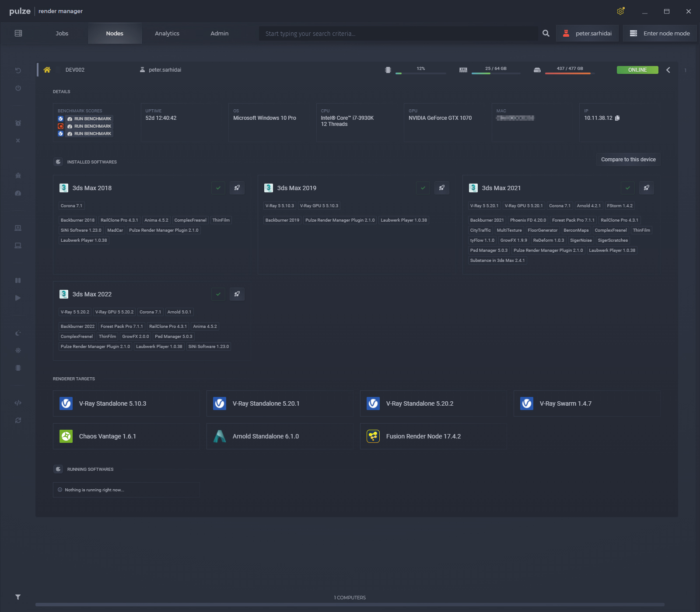
Task: Click the power sidebar icon
Action: pos(18,88)
